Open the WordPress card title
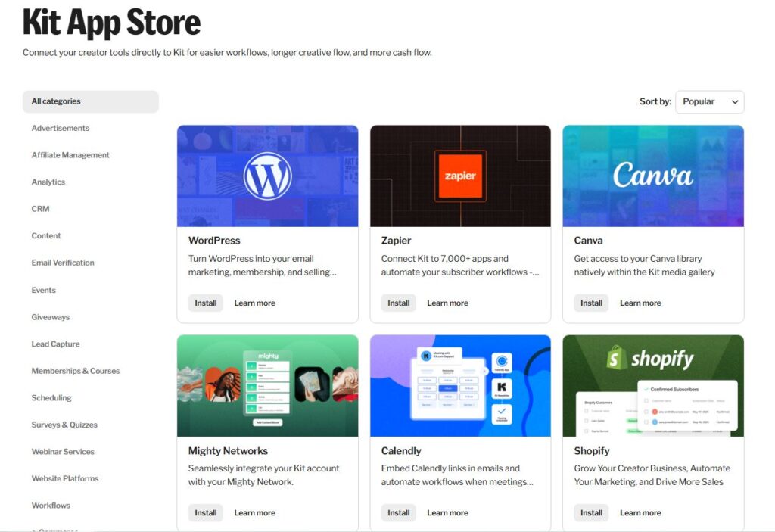Screen dimensions: 775x532 point(214,241)
